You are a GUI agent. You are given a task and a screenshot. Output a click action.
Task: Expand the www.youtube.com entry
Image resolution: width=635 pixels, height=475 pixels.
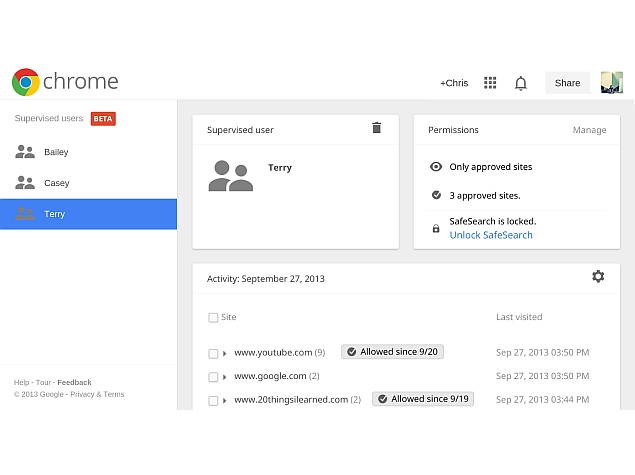[224, 354]
